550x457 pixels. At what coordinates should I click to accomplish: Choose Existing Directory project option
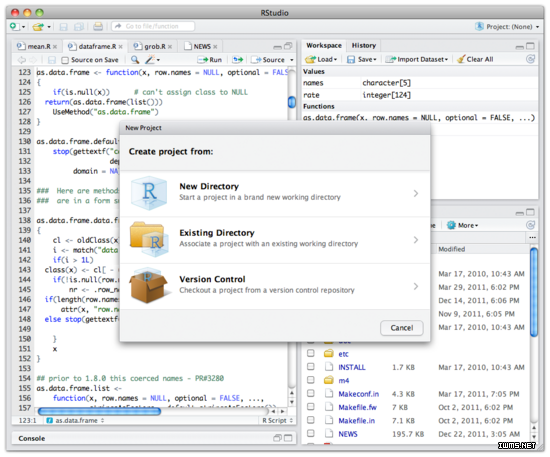[x=275, y=240]
